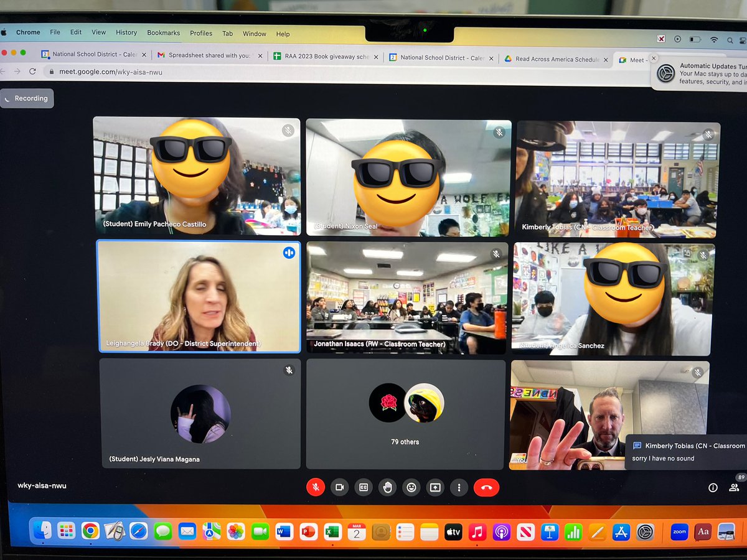Close the RAA 2023 Book giveaway tab
Screen dimensions: 747x560
click(376, 57)
